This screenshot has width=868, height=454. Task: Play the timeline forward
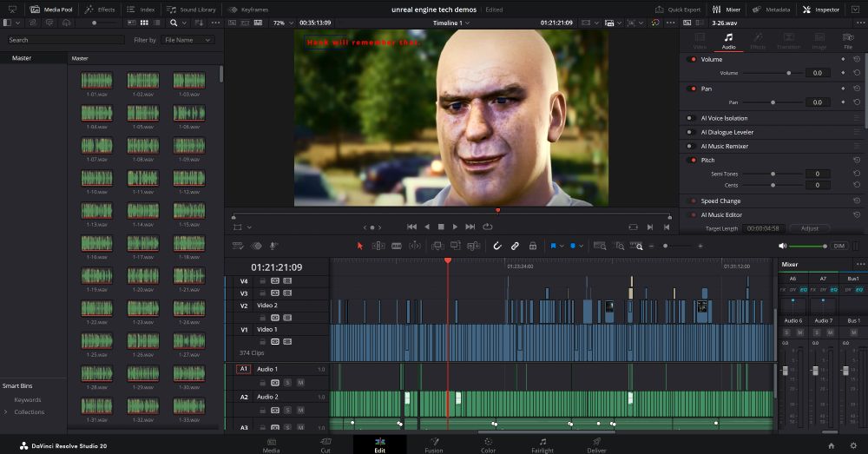pyautogui.click(x=455, y=227)
